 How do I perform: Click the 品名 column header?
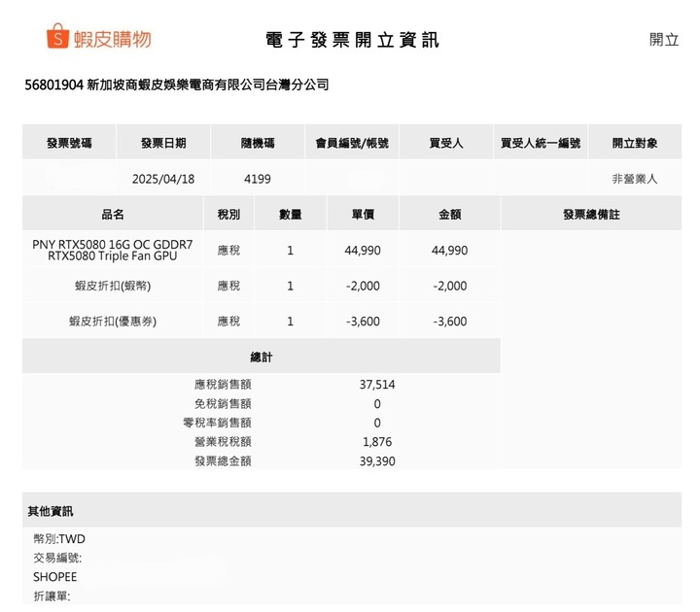113,215
